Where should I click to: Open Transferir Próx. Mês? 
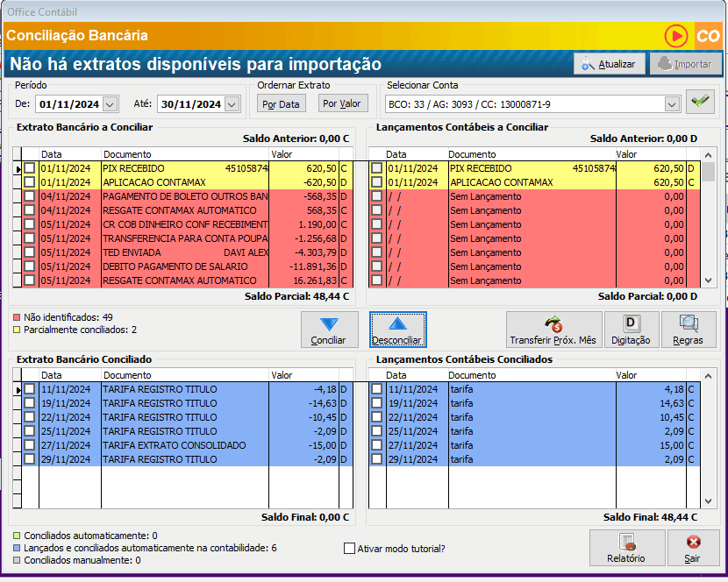(553, 330)
